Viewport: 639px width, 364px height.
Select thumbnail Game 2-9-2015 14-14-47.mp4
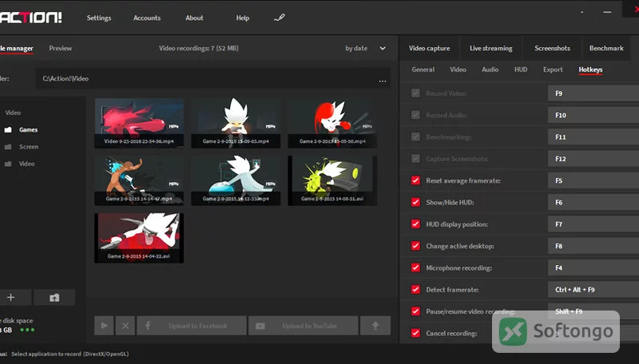[x=139, y=180]
